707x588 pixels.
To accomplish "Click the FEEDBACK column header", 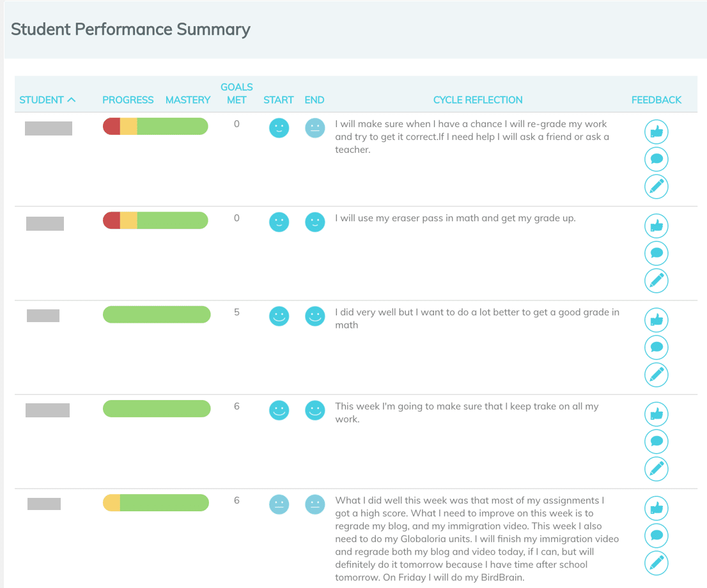I will point(656,100).
